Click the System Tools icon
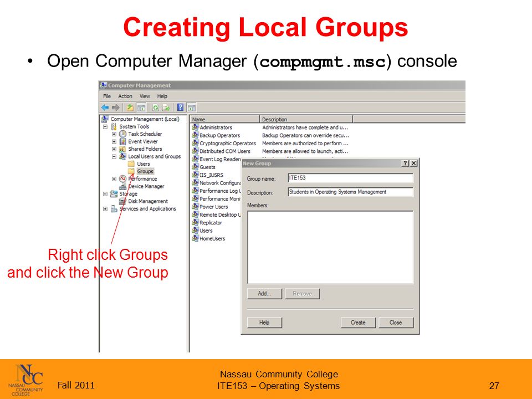532x399 pixels. [x=114, y=126]
